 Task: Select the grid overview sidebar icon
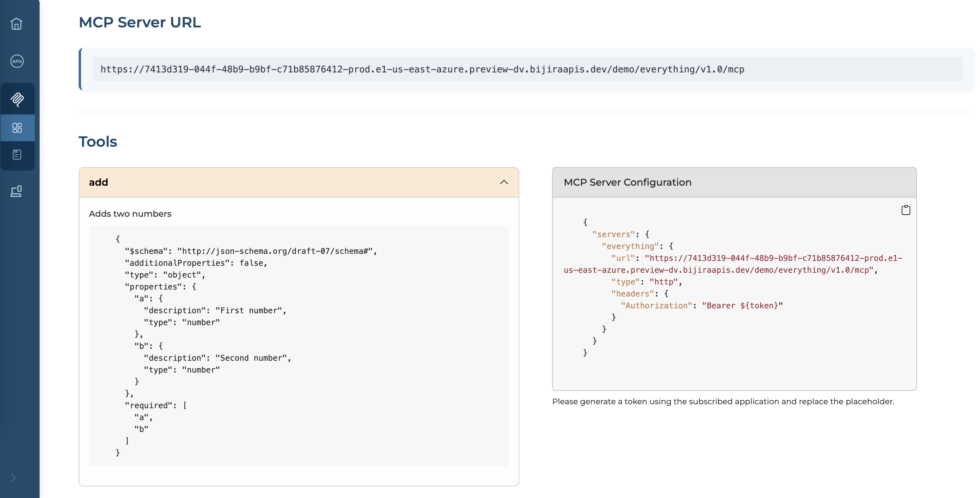click(x=17, y=128)
